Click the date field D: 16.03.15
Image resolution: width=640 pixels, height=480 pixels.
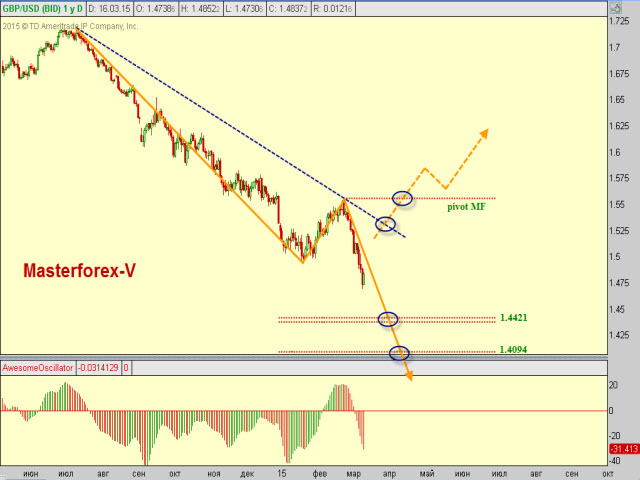pyautogui.click(x=109, y=9)
